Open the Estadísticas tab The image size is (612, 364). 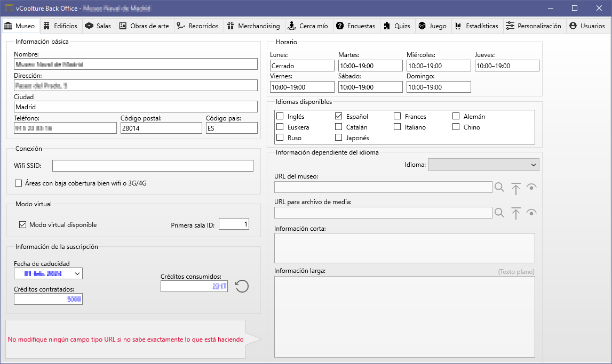click(x=477, y=26)
